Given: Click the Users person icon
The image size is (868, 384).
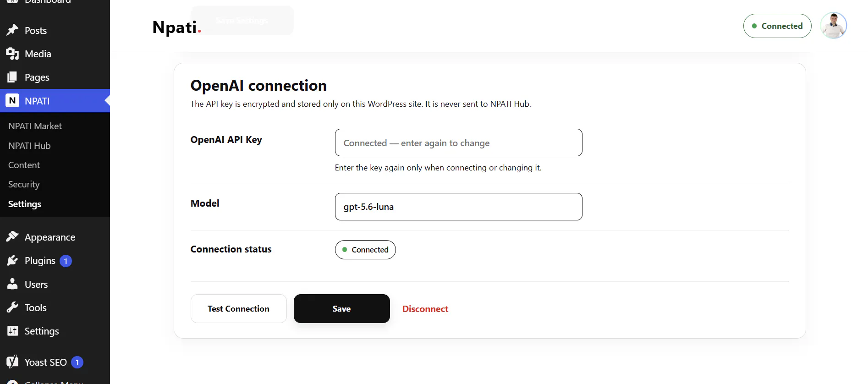Looking at the screenshot, I should [12, 284].
